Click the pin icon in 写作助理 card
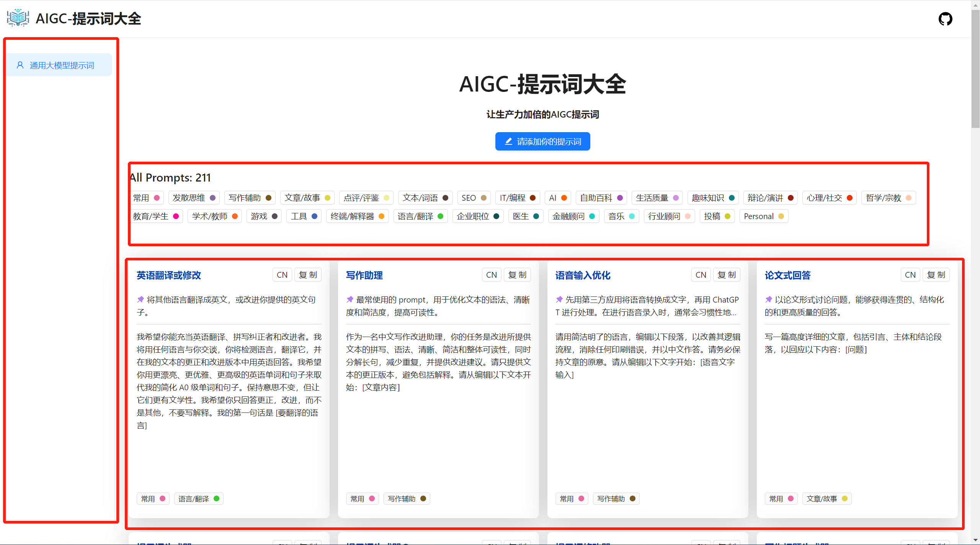980x545 pixels. [x=350, y=300]
